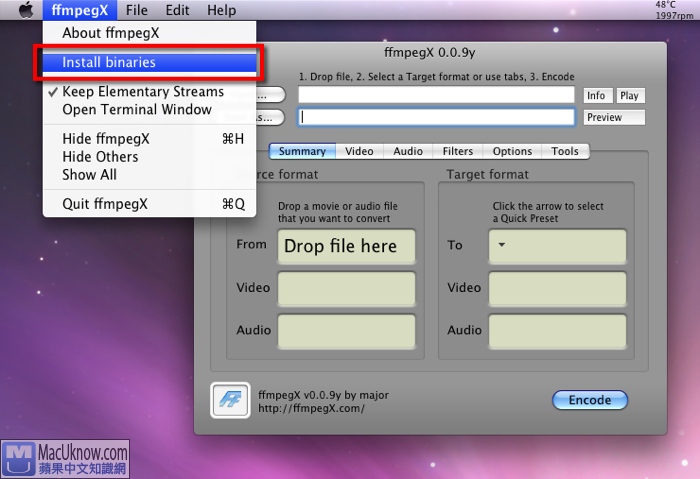This screenshot has width=700, height=479.
Task: Open the ffmpegX application menu
Action: click(80, 10)
